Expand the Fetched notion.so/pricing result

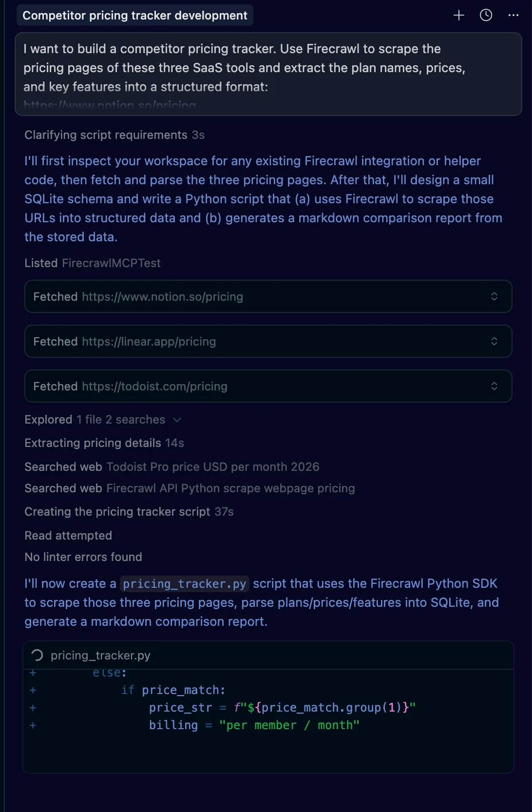(494, 296)
